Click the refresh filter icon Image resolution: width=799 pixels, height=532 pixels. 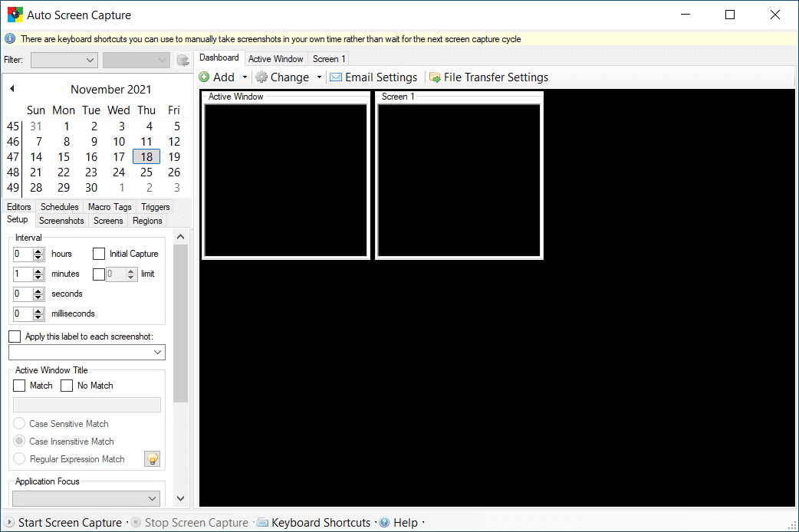tap(183, 60)
